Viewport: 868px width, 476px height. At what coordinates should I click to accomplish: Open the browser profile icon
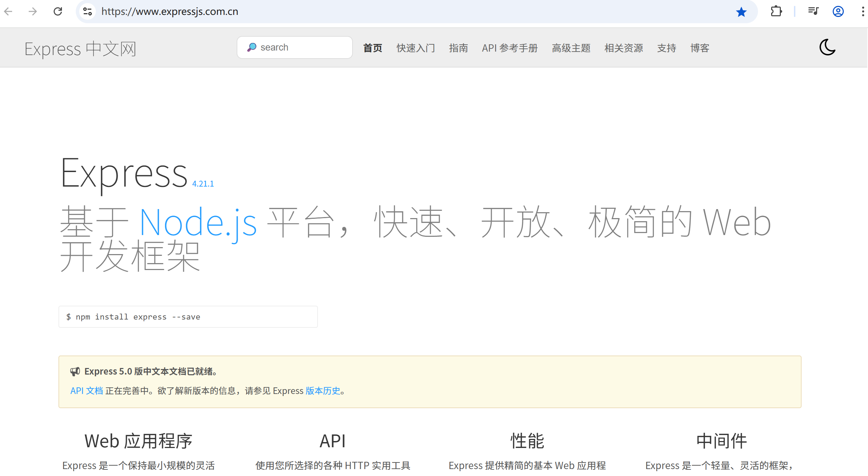pyautogui.click(x=838, y=11)
